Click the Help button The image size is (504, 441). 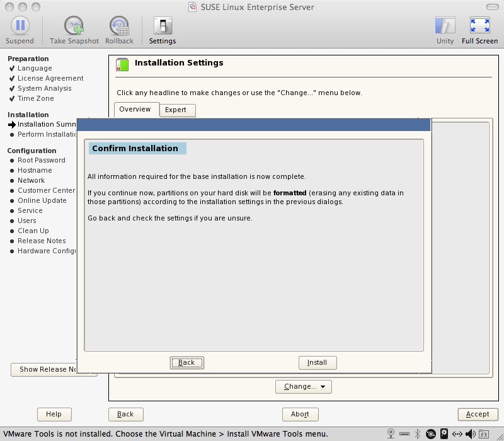pos(54,414)
